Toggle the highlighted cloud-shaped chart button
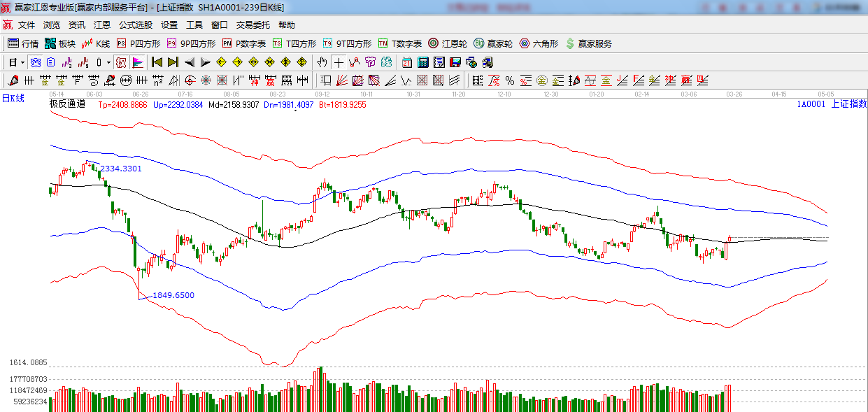This screenshot has height=412, width=868. click(35, 62)
